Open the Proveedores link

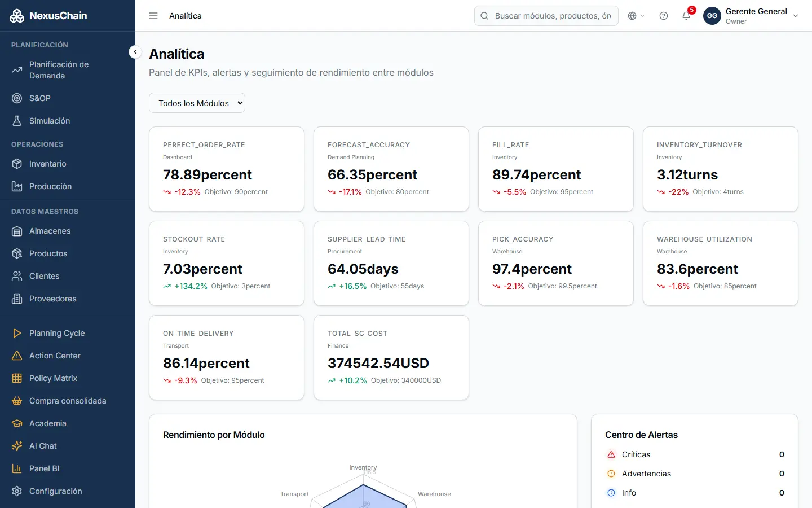tap(68, 299)
